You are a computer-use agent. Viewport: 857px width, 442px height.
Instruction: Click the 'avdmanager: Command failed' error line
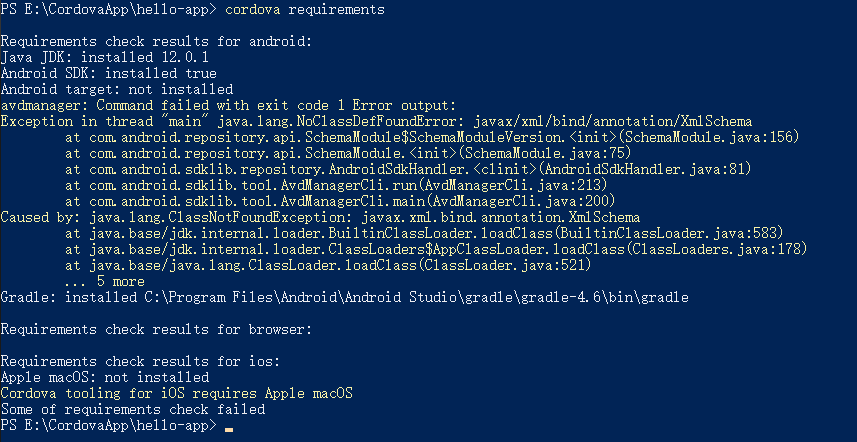(x=228, y=105)
